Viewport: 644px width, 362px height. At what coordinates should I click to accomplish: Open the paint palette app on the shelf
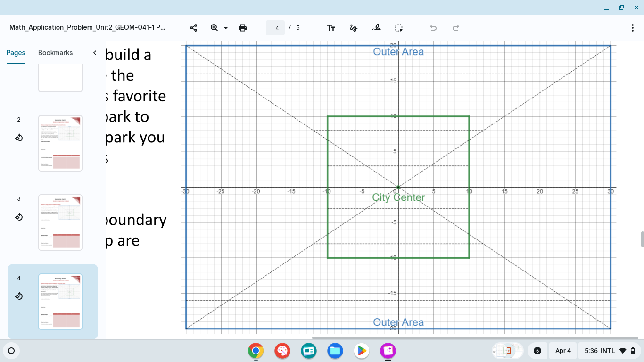point(282,351)
